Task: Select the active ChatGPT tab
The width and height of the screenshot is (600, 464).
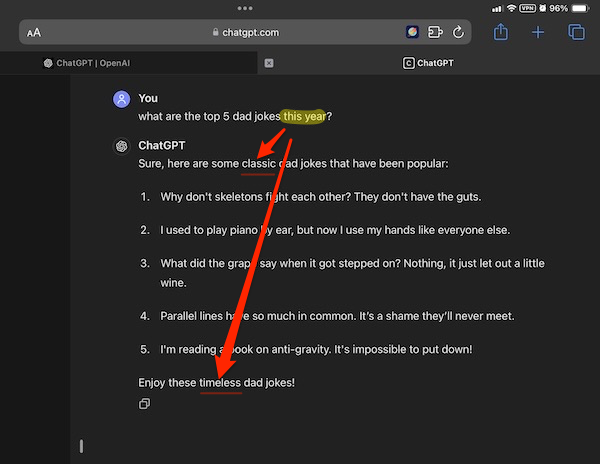Action: (x=428, y=63)
